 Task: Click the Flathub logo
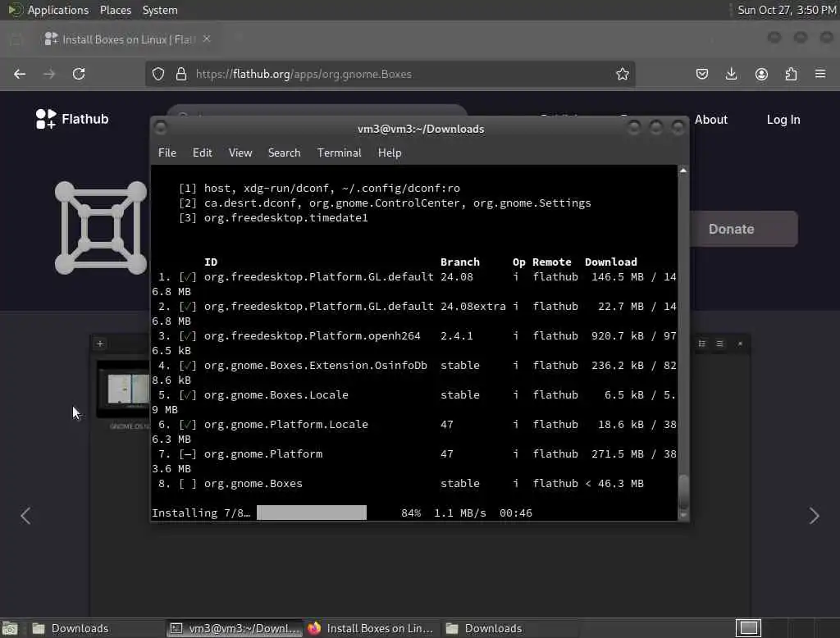click(72, 119)
